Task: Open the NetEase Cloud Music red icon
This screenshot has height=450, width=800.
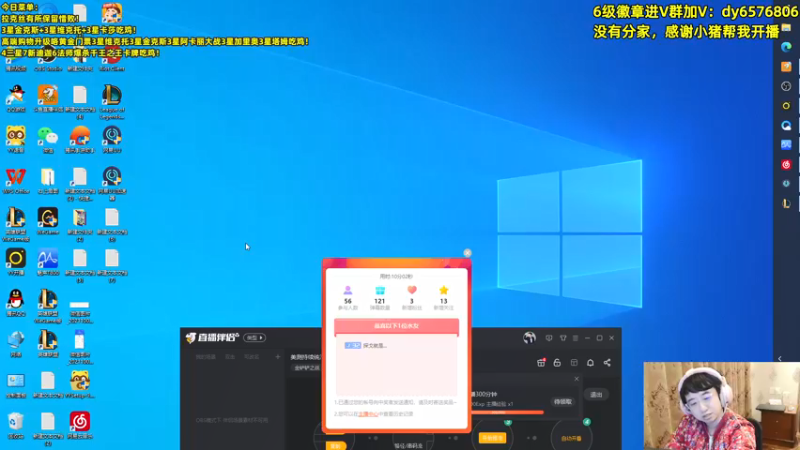Action: (80, 426)
